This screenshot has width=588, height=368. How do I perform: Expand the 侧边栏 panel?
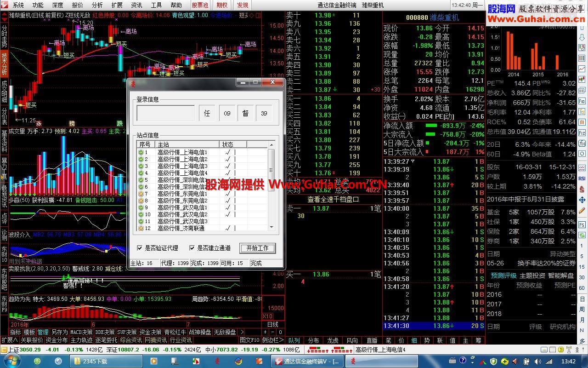[273, 340]
